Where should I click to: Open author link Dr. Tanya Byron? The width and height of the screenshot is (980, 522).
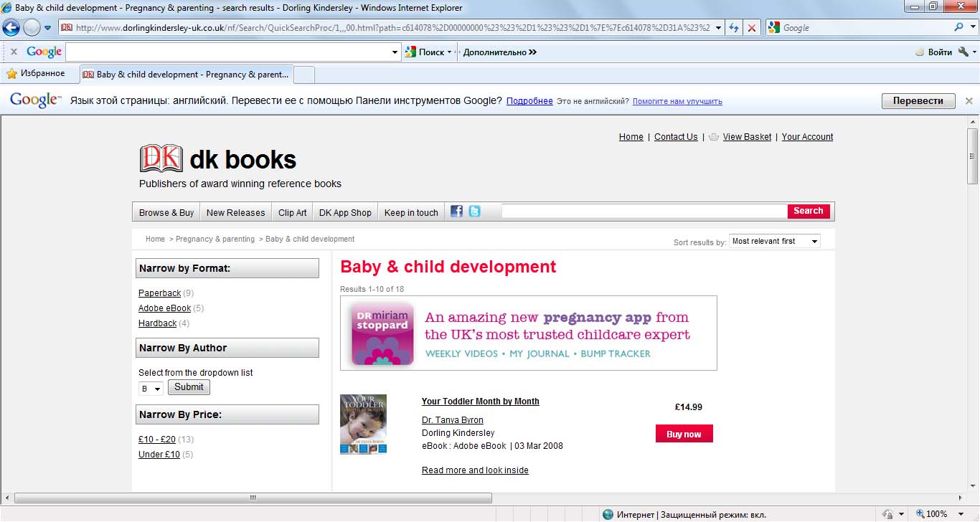[453, 420]
